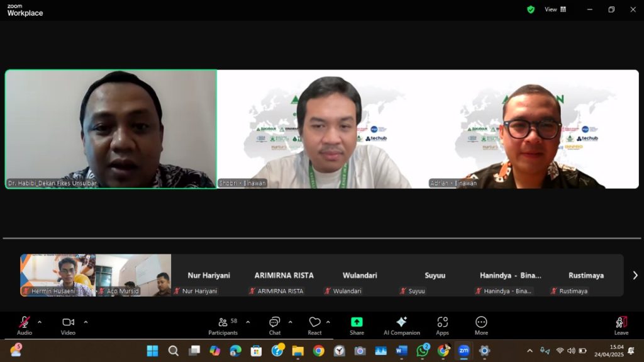Open the Chat panel
The height and width of the screenshot is (362, 644).
(x=275, y=325)
